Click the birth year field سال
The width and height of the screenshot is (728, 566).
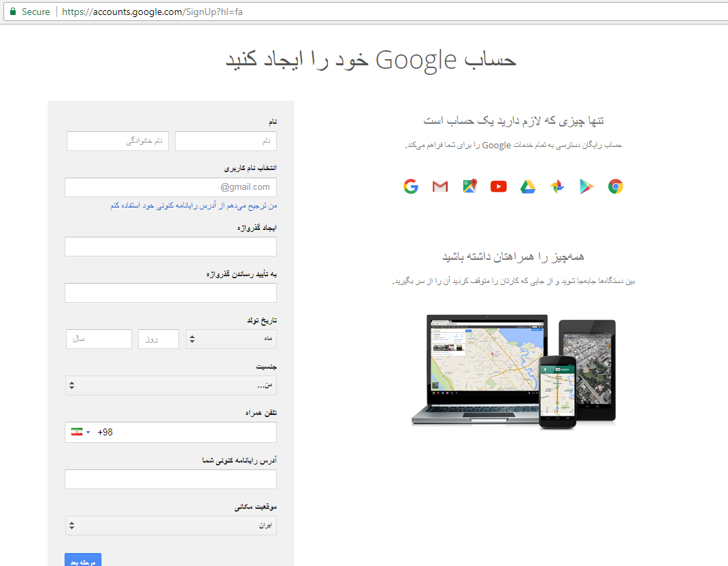[99, 339]
